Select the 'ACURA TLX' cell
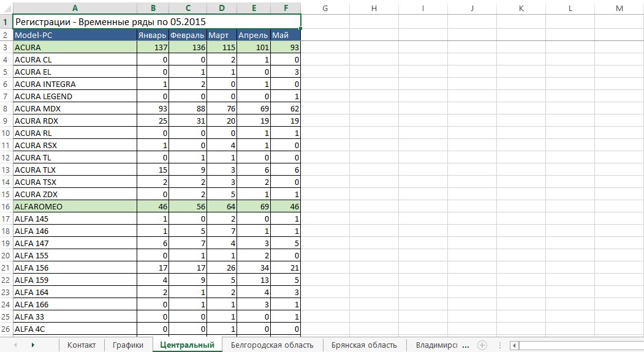 [x=75, y=170]
